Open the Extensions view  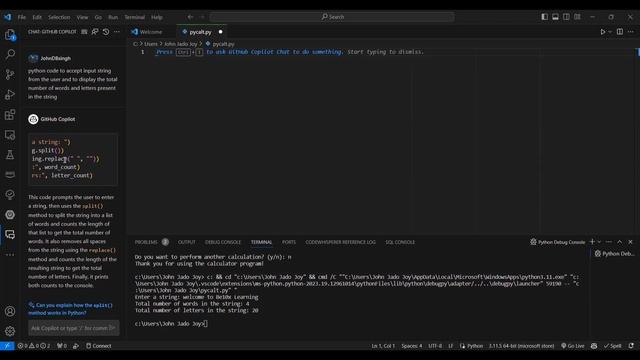coord(10,115)
